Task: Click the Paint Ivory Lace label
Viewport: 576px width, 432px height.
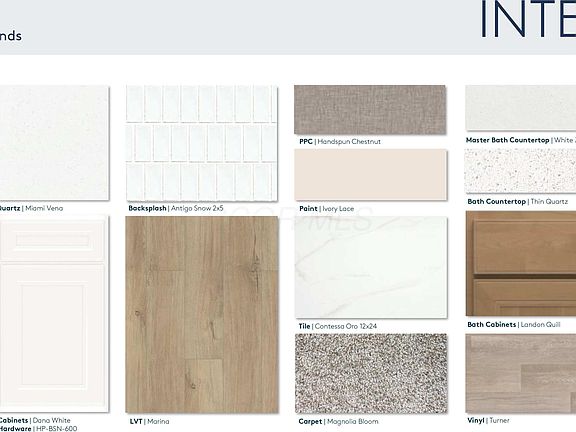Action: [327, 209]
